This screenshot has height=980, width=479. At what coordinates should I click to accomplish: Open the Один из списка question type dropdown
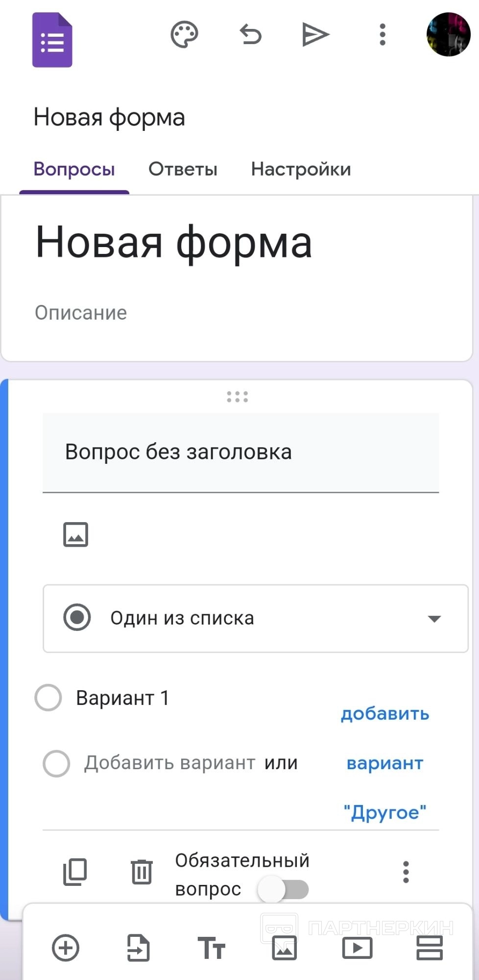[256, 618]
